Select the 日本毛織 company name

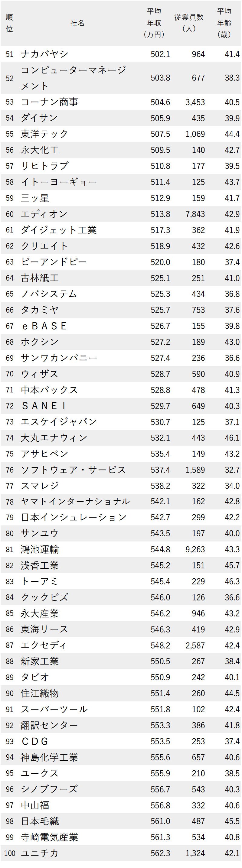40,821
